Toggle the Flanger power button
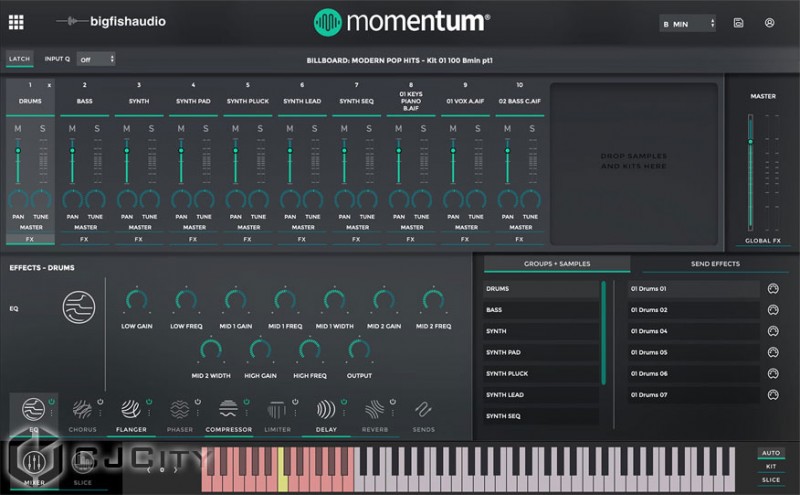 point(149,402)
